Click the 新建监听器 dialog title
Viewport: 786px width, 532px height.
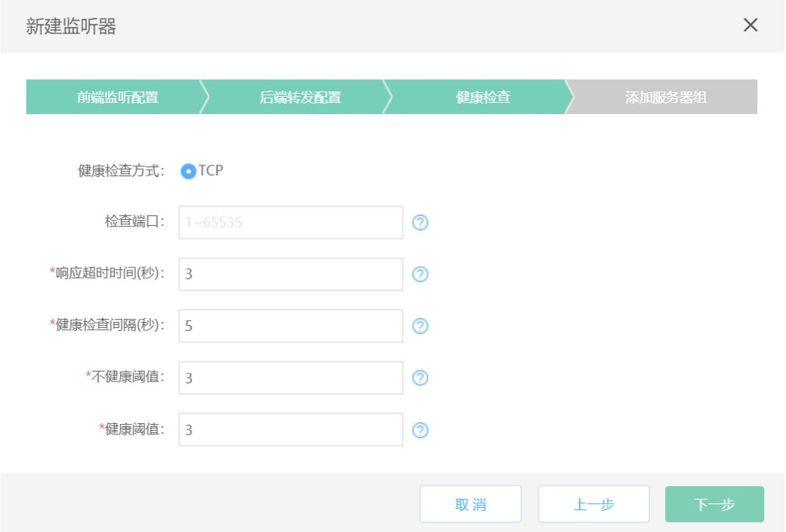tap(71, 26)
